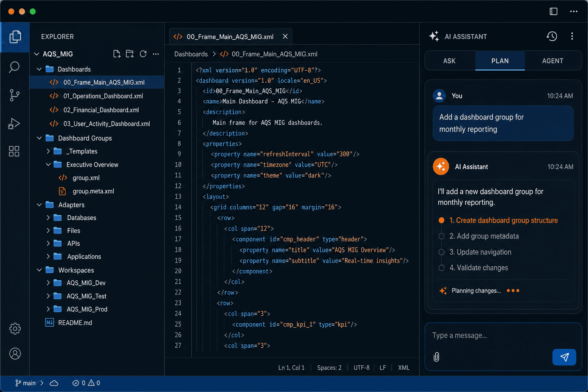Click Dashboards in the breadcrumb
Screen dimensions: 588x392
[191, 54]
